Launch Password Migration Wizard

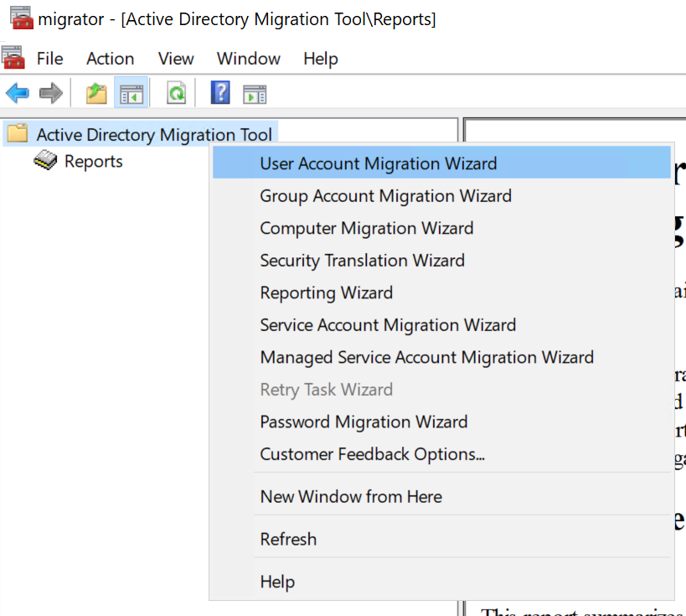(441, 422)
